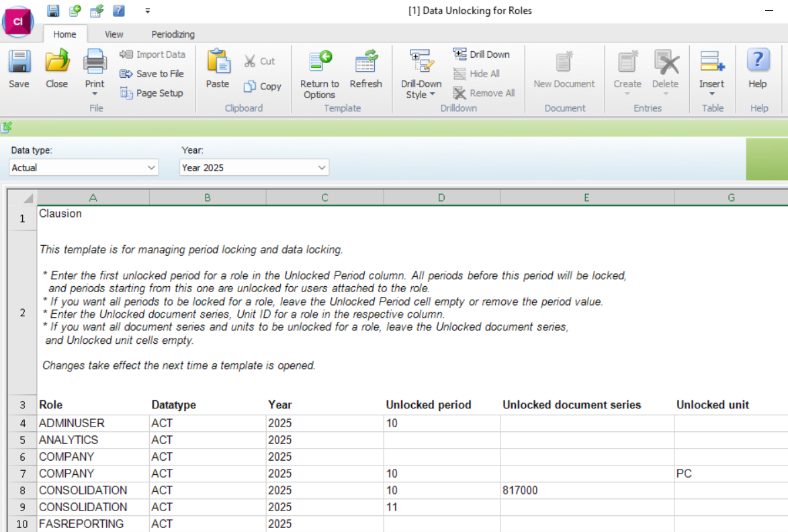Click quick access Save icon
This screenshot has height=532, width=788.
tap(53, 11)
